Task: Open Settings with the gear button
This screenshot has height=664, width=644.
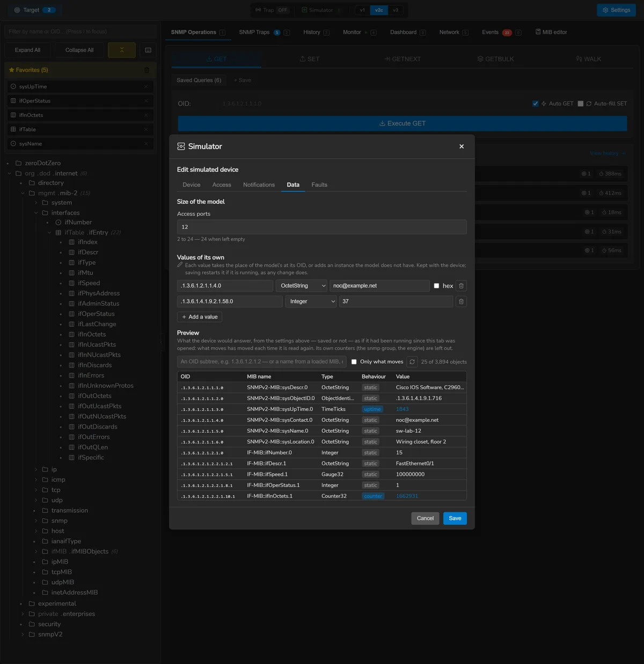Action: 616,10
